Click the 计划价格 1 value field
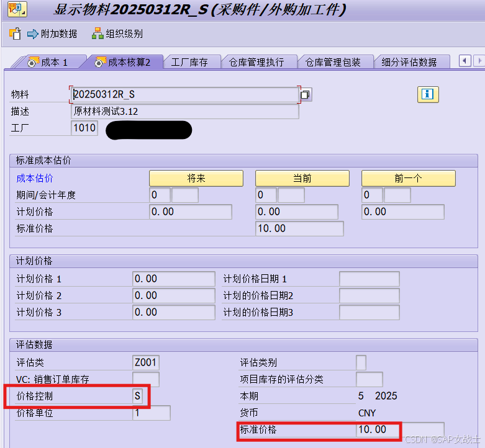This screenshot has height=448, width=485. [173, 279]
